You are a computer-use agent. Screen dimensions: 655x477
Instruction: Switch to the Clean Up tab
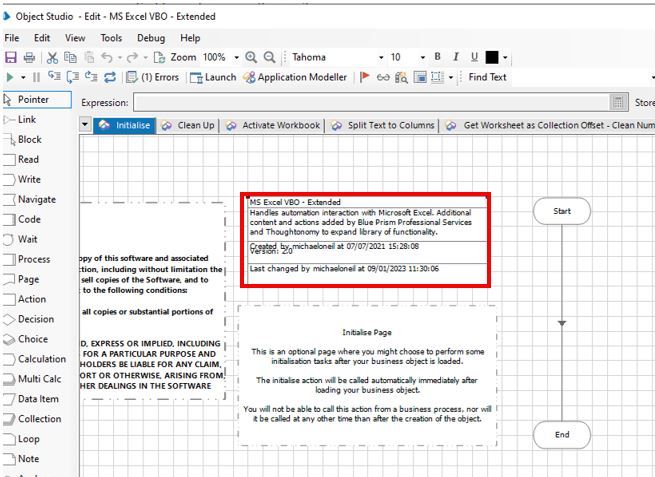coord(188,125)
